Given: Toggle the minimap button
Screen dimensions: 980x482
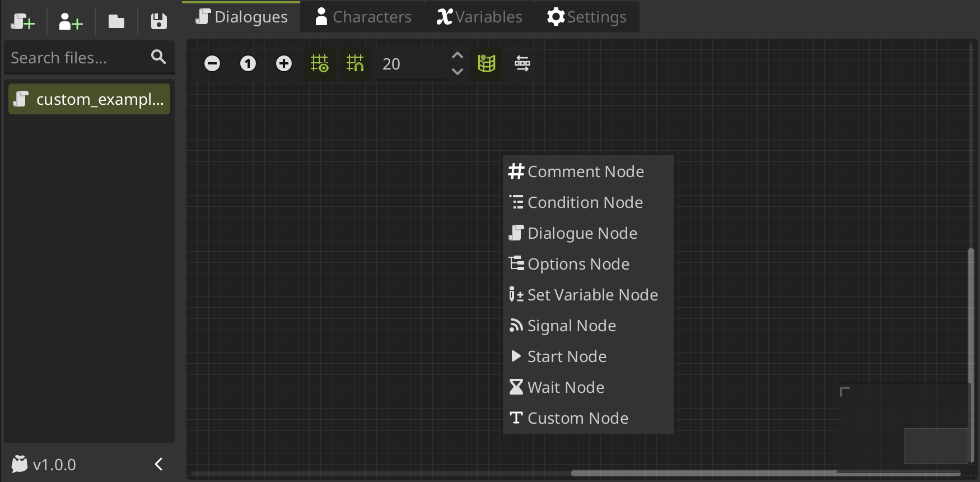Looking at the screenshot, I should 487,63.
